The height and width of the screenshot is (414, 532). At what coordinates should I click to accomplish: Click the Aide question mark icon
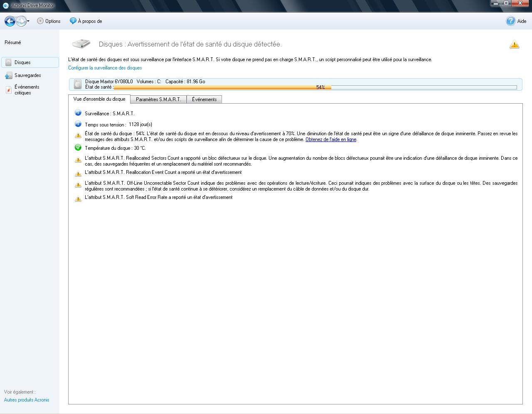pos(510,21)
